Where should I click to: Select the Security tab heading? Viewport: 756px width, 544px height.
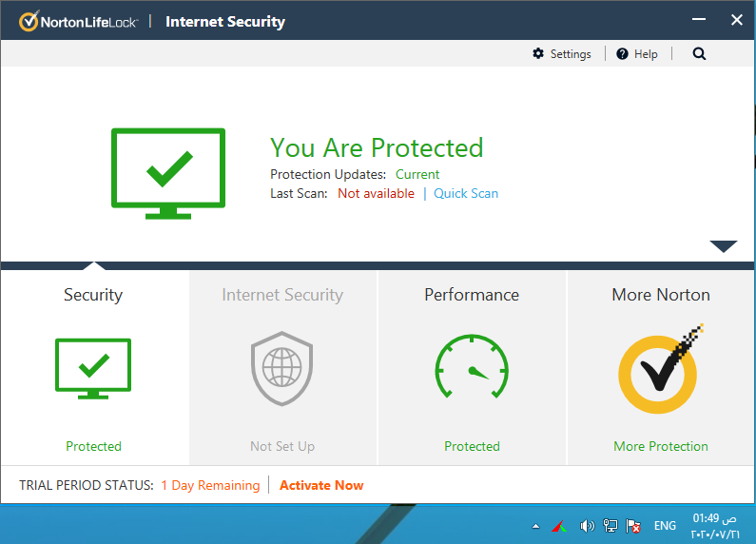pos(93,295)
